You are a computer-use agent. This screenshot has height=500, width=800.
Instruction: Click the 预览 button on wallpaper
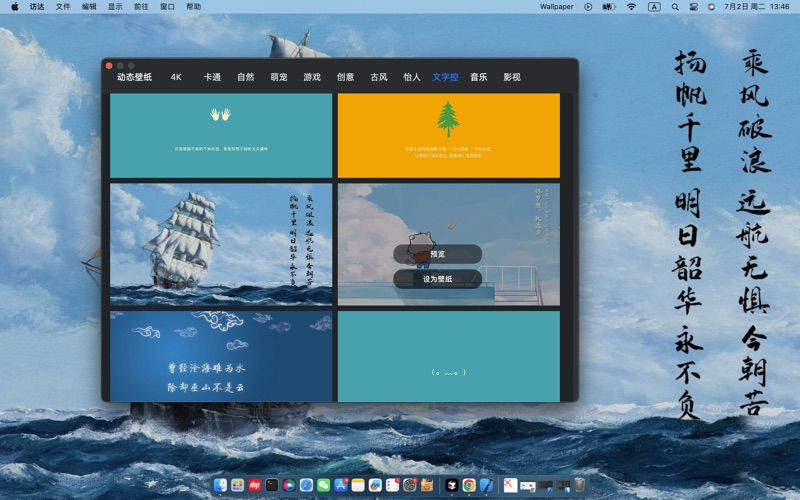click(x=438, y=254)
